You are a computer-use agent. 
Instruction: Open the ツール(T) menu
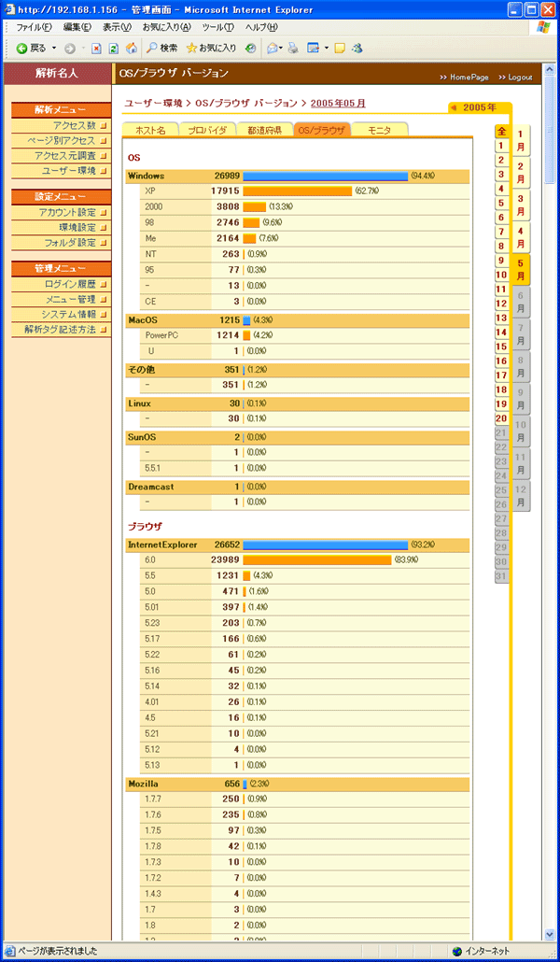pyautogui.click(x=218, y=28)
